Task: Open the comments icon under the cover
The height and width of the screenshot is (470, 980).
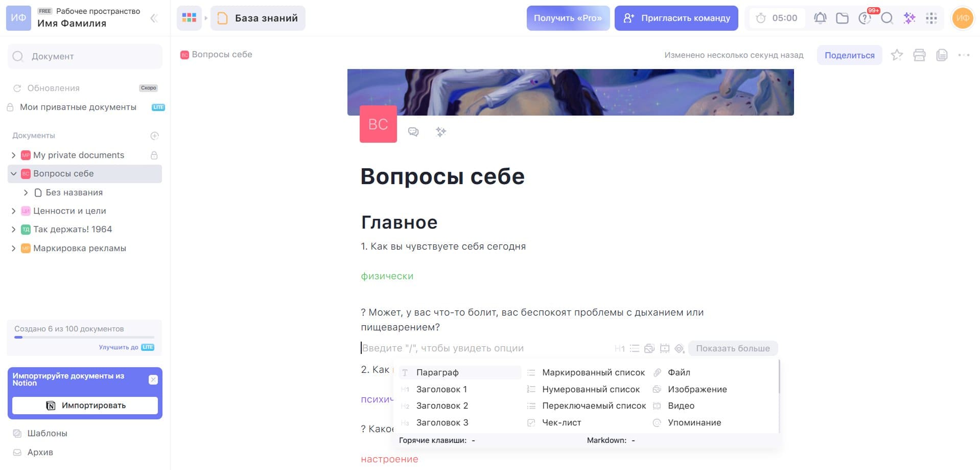Action: (413, 132)
